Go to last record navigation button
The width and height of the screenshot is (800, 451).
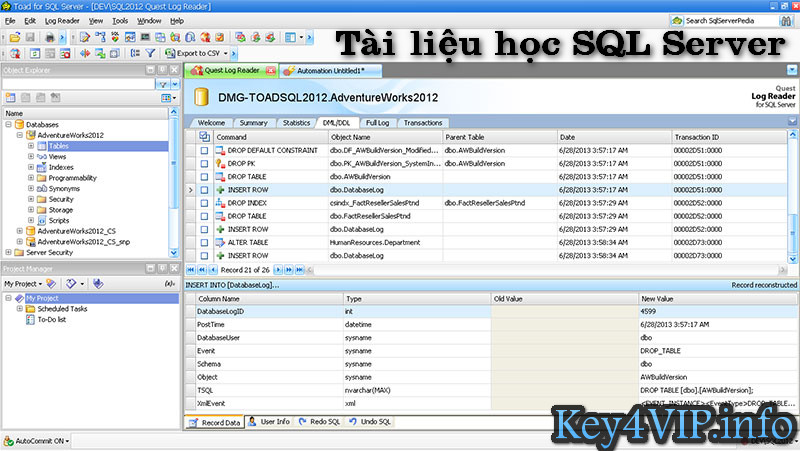[x=300, y=270]
